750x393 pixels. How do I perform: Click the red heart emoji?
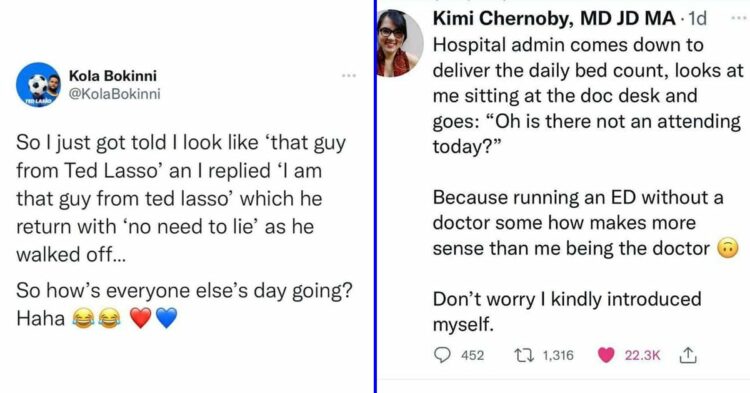pos(141,318)
